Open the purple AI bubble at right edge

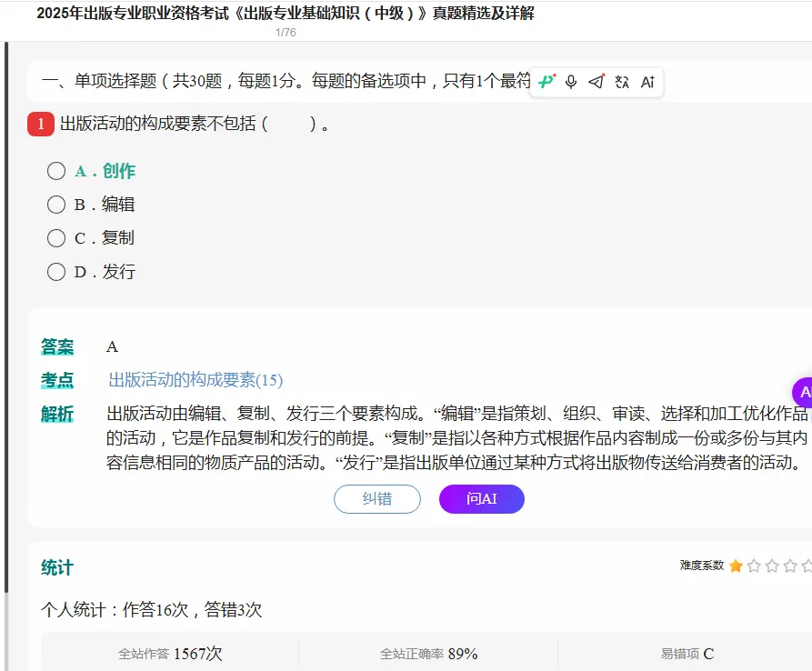(x=803, y=392)
